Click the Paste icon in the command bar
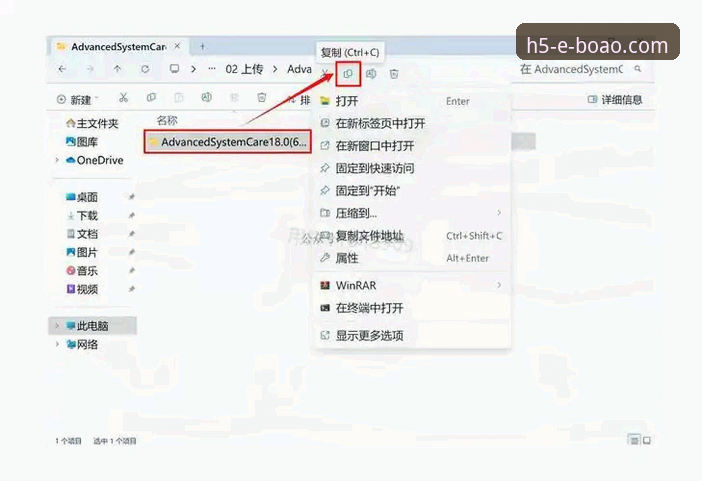Viewport: 702px width, 481px height. click(179, 98)
